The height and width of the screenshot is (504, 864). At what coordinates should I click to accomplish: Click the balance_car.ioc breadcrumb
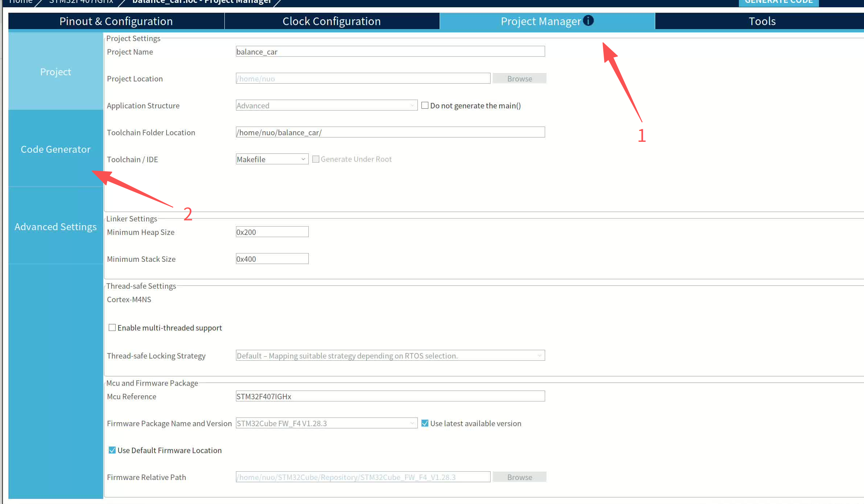(202, 2)
